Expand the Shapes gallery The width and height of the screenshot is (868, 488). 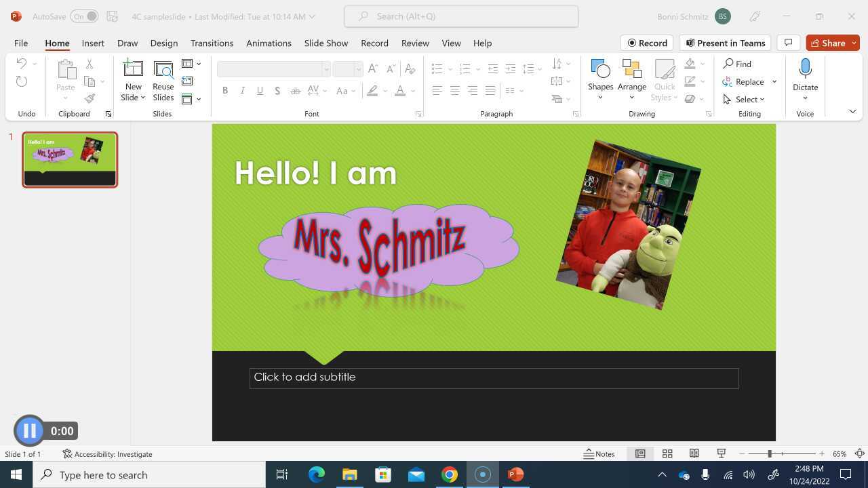tap(600, 97)
